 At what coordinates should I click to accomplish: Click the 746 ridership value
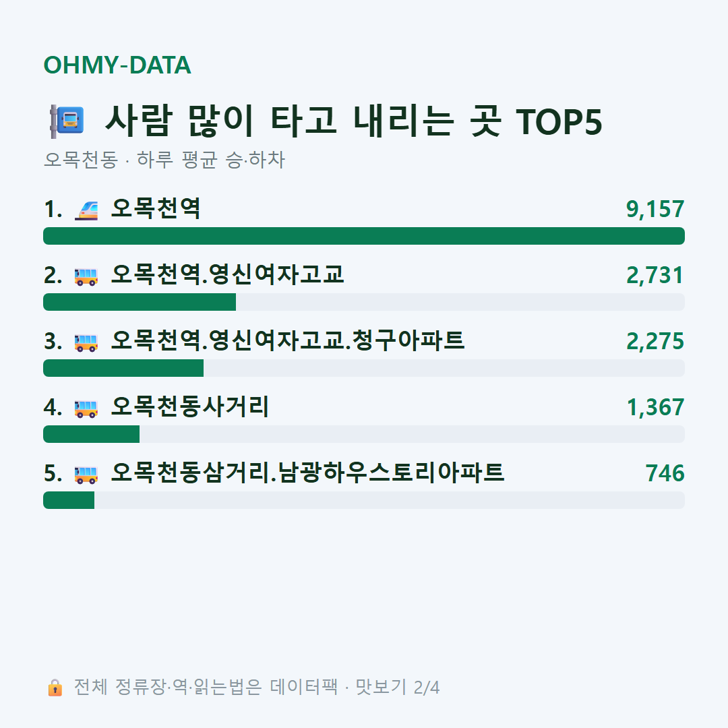pos(665,473)
